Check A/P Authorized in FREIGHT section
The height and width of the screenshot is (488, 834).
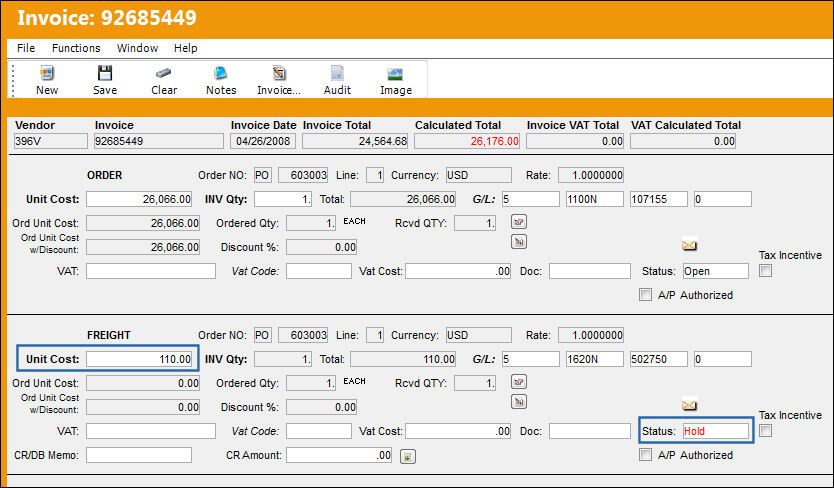645,455
